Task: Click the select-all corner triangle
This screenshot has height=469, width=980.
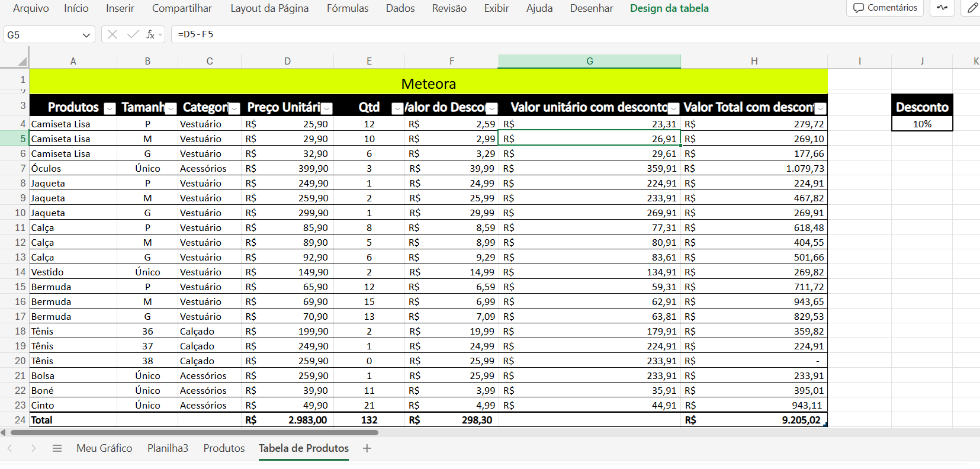Action: point(23,61)
